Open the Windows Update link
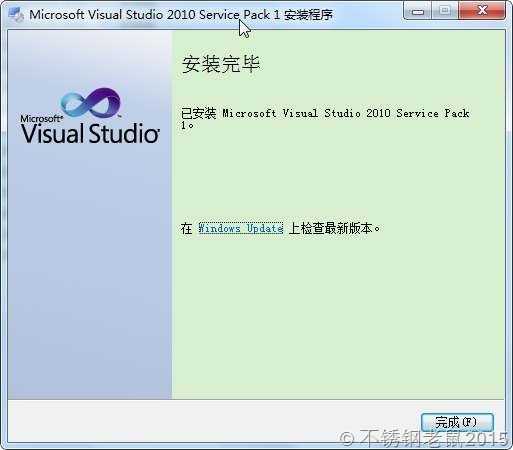 tap(241, 228)
